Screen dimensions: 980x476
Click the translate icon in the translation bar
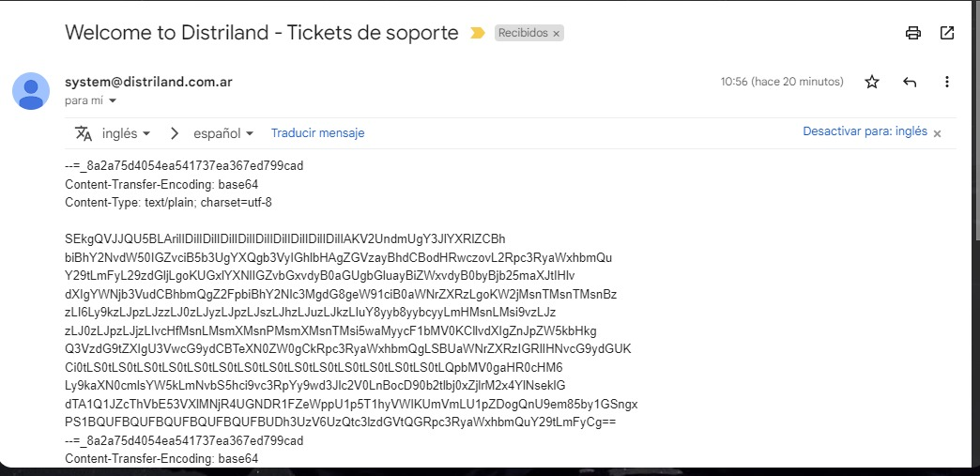(84, 133)
